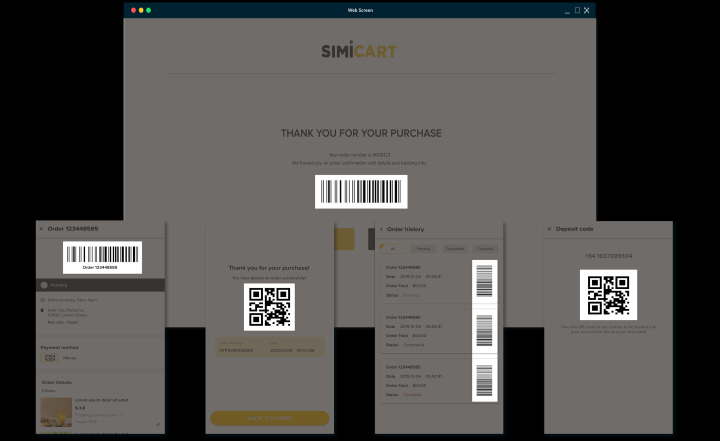Click the square maximize icon in the Web Screen title bar
The width and height of the screenshot is (720, 441).
click(x=577, y=10)
